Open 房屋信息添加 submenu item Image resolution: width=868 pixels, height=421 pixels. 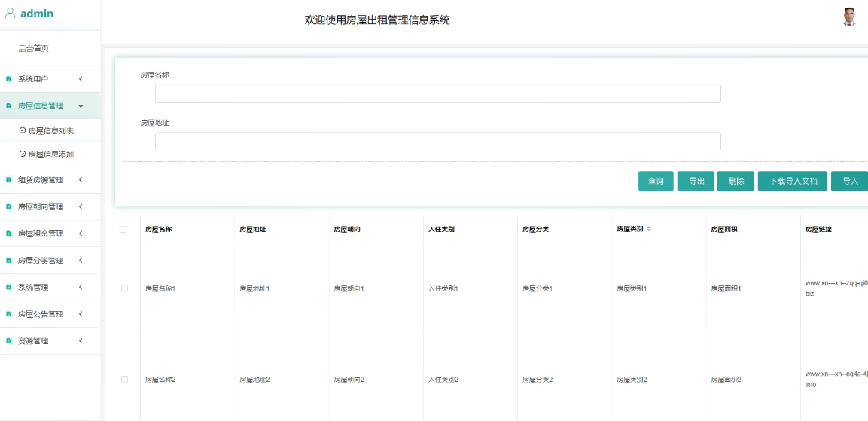50,154
